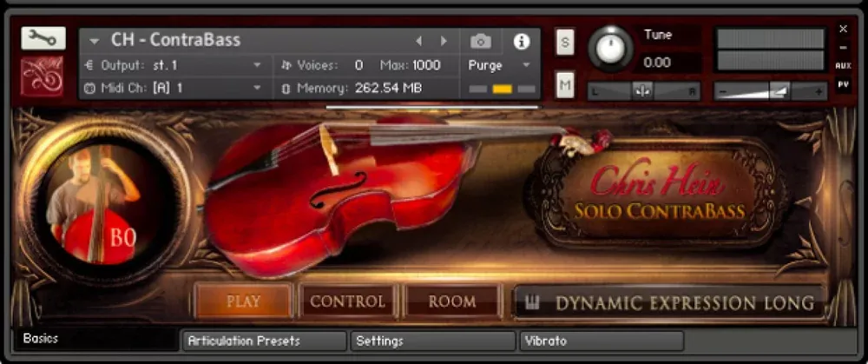
Task: Click the yellow purge status indicator
Action: click(x=502, y=89)
